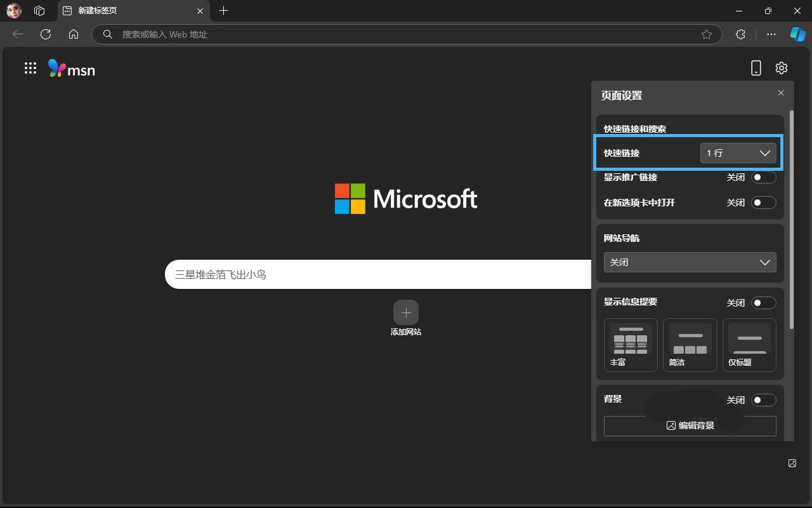Go to the home page icon
This screenshot has width=812, height=508.
click(74, 34)
